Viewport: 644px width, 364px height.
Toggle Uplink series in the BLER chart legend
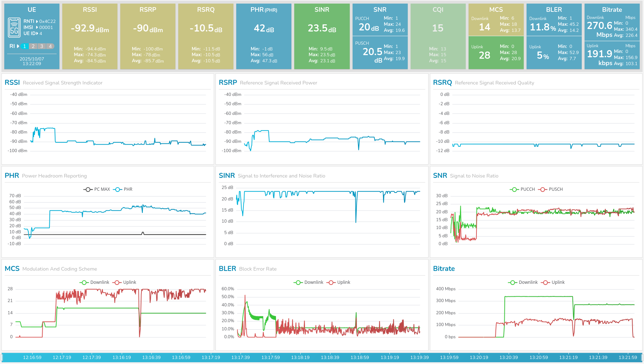click(339, 282)
